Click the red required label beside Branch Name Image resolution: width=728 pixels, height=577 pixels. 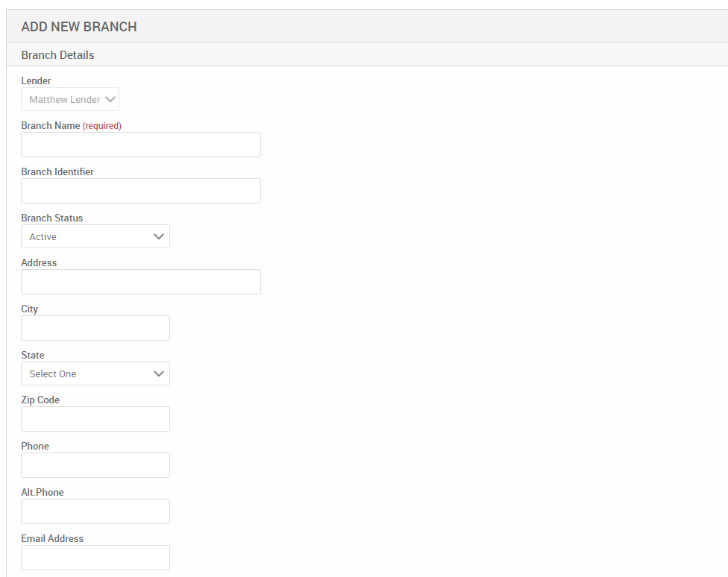pyautogui.click(x=102, y=125)
